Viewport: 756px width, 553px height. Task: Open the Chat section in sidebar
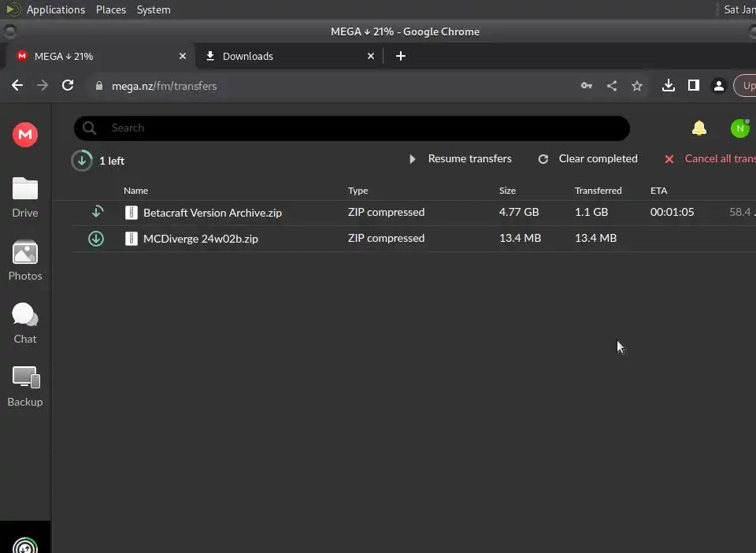pos(25,324)
